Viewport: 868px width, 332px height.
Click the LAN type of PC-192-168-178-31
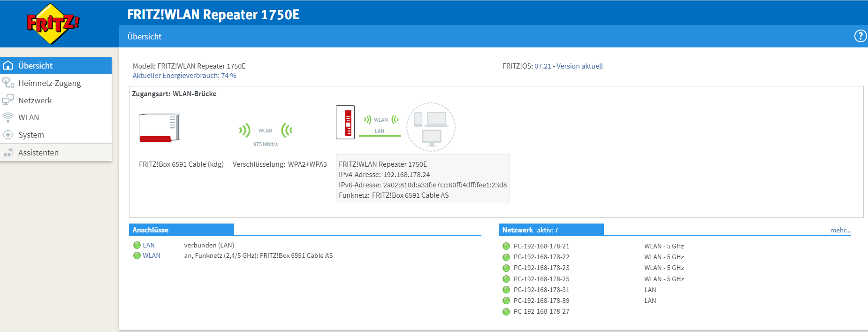pyautogui.click(x=650, y=290)
